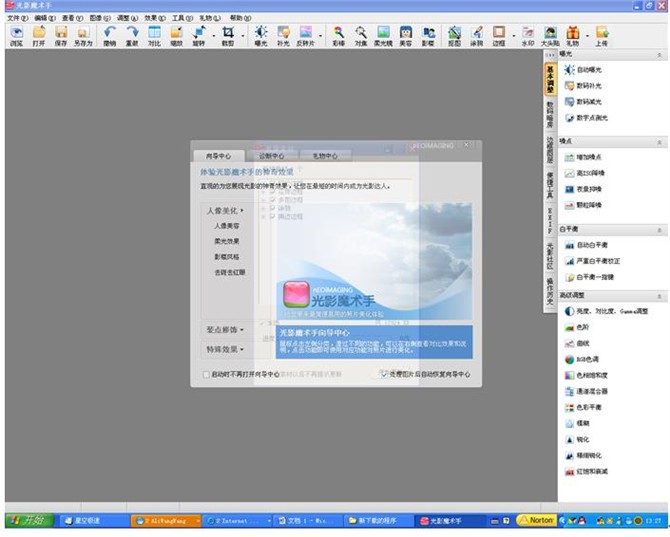
Task: Open the 效果 menu
Action: coord(155,18)
